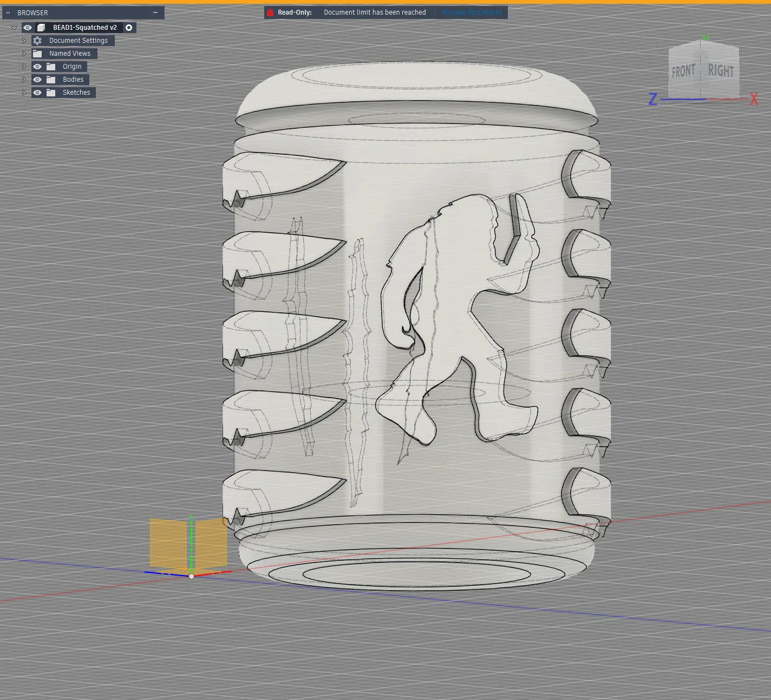
Task: Select the Bodies tree label
Action: coord(73,80)
